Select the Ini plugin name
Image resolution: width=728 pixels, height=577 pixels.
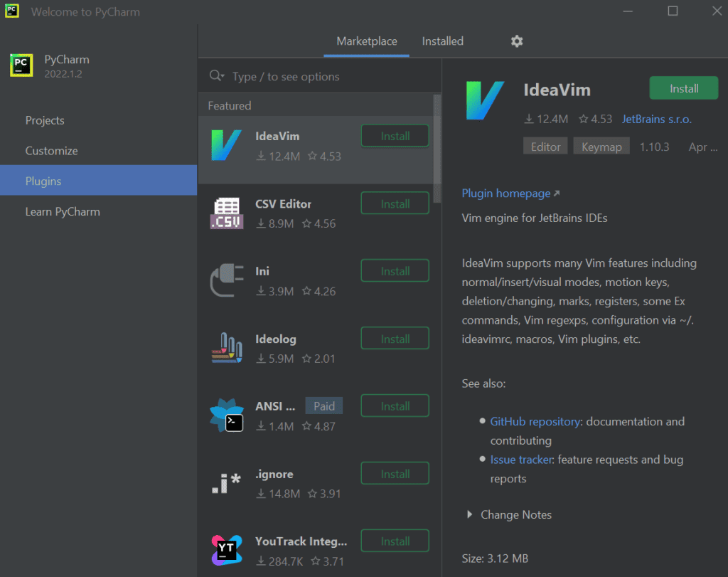click(x=262, y=271)
